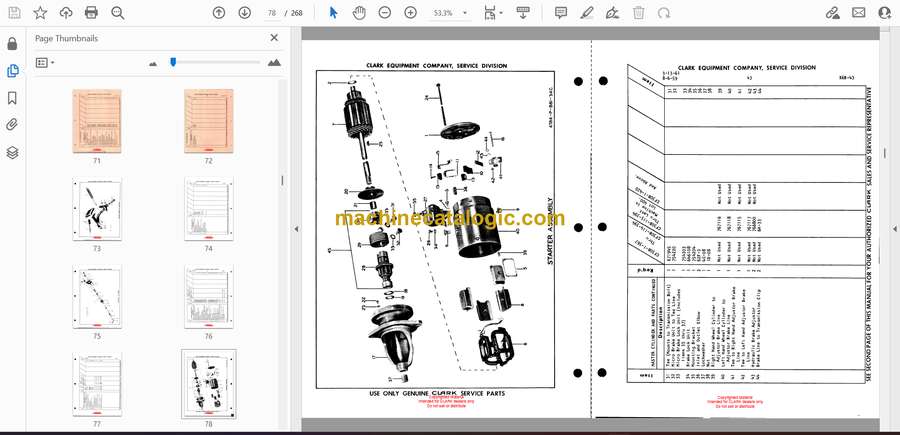Click the Save file icon
This screenshot has width=900, height=435.
(14, 13)
